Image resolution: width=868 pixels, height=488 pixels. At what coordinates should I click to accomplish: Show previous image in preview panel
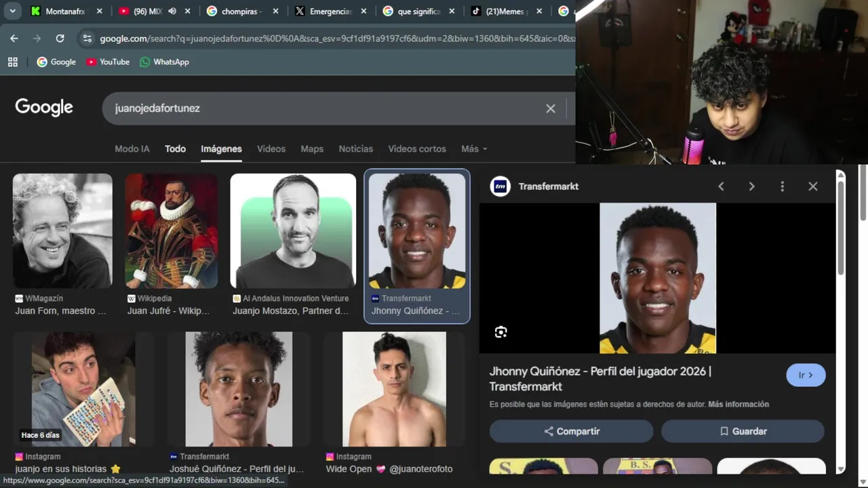coord(721,186)
